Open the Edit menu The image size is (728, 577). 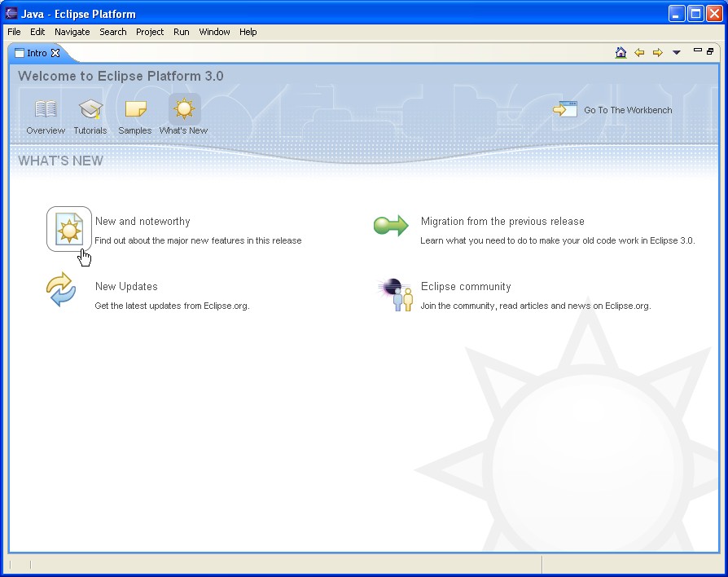(x=37, y=32)
